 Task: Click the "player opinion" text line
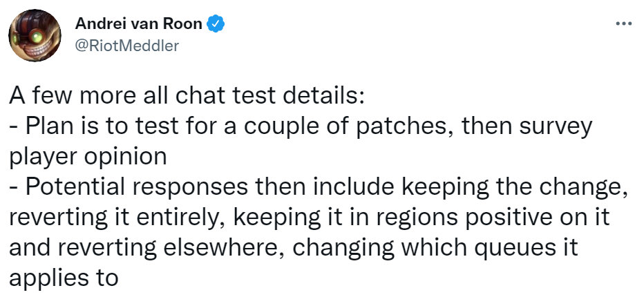tap(88, 158)
